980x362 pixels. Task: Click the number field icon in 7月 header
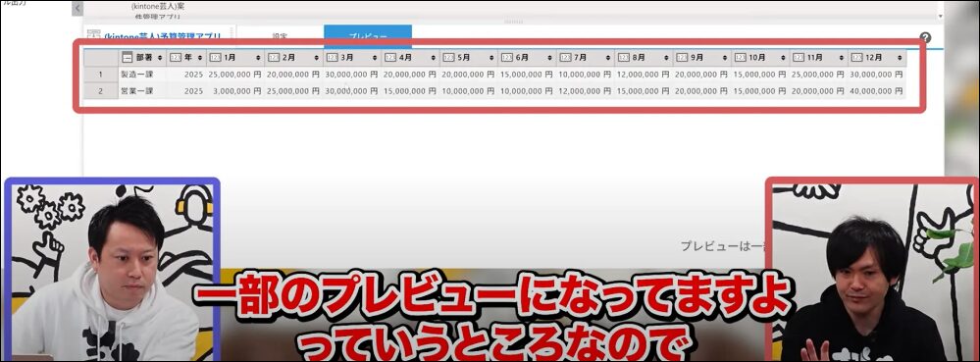[565, 57]
